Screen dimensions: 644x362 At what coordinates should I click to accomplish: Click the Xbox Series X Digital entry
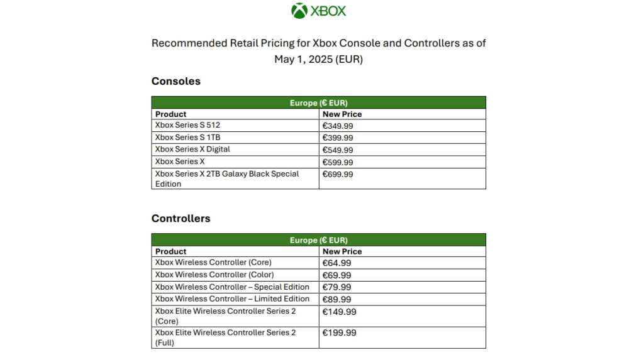[192, 150]
